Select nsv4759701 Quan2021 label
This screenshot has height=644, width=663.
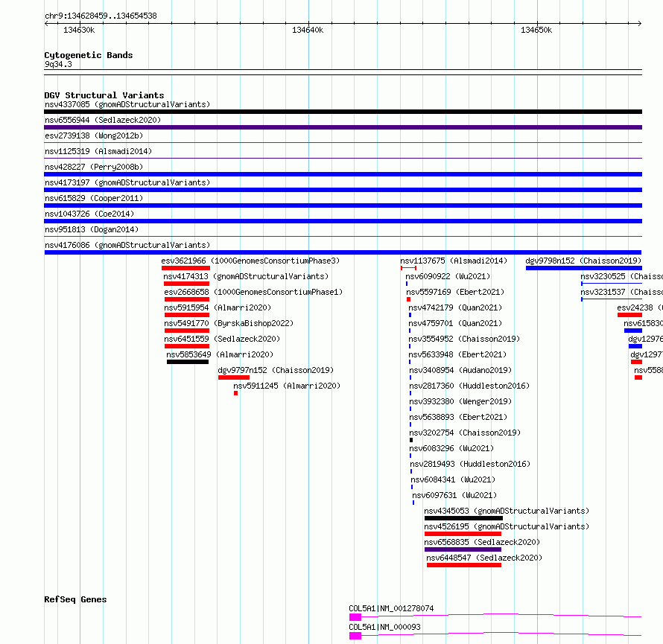pyautogui.click(x=455, y=323)
